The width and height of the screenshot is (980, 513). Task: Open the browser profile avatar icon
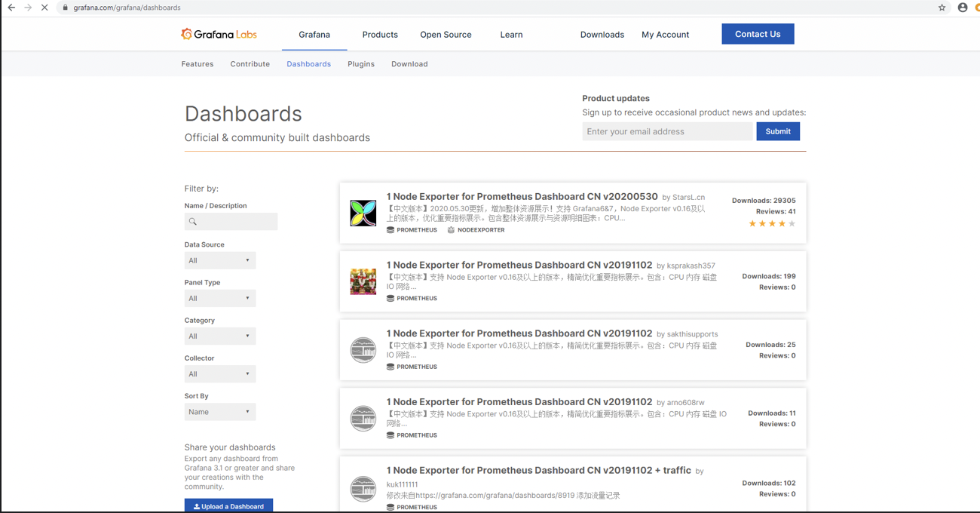[963, 8]
